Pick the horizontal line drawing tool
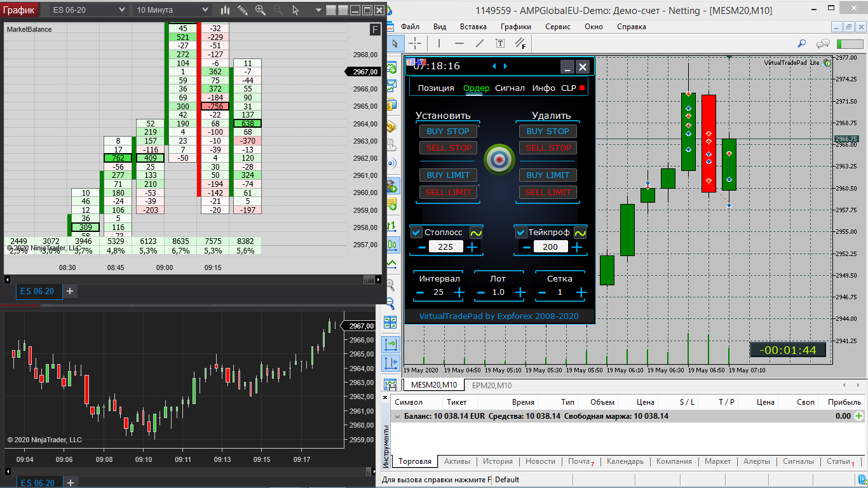This screenshot has height=488, width=868. (x=459, y=43)
